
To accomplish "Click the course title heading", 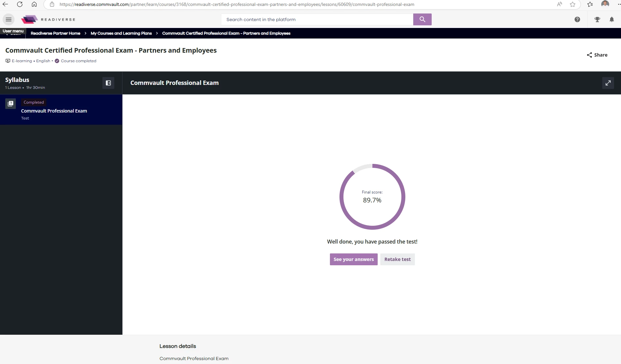I will [111, 50].
